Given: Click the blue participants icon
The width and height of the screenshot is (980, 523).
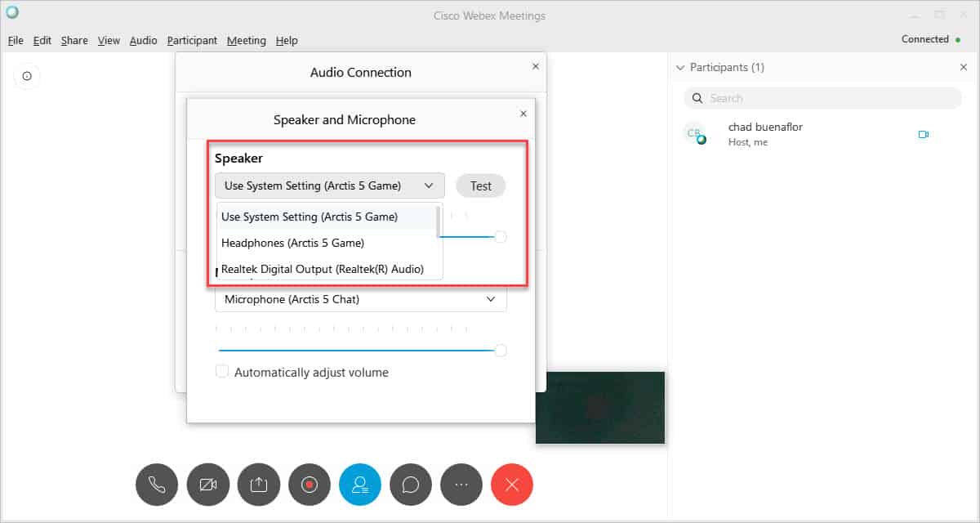Looking at the screenshot, I should [360, 485].
